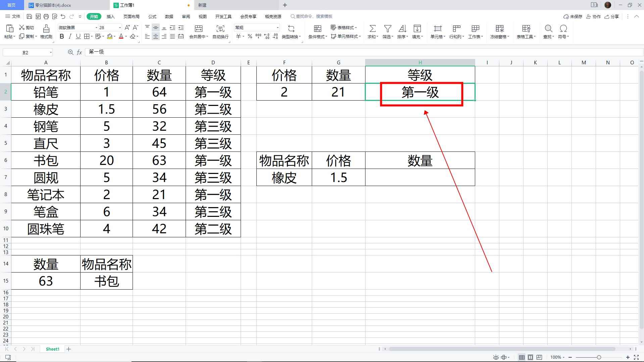
Task: Toggle bold formatting on the selection
Action: pos(61,37)
